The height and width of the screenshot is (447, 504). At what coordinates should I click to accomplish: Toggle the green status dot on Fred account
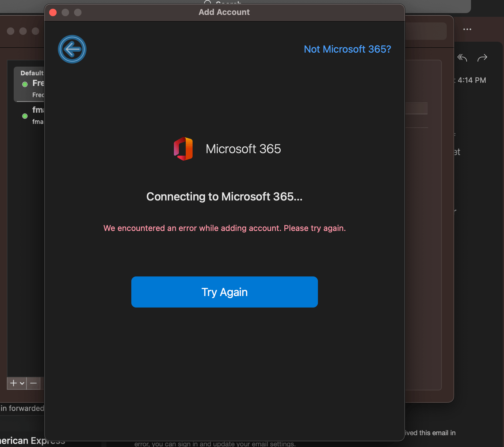click(24, 84)
